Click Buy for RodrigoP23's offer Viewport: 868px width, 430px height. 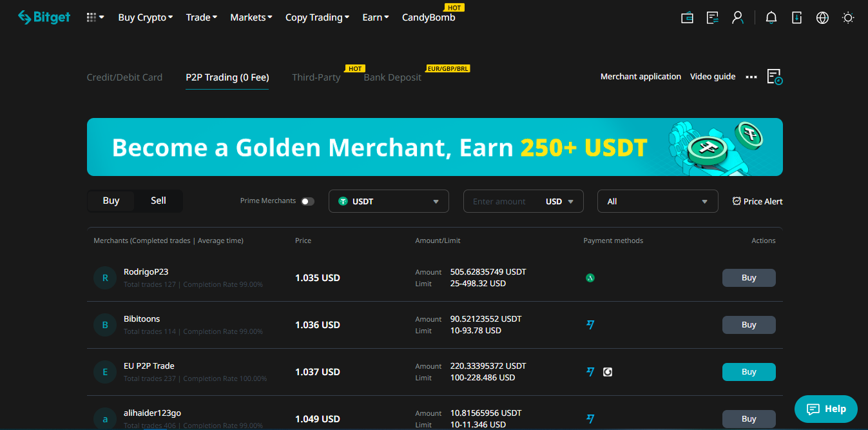tap(749, 278)
